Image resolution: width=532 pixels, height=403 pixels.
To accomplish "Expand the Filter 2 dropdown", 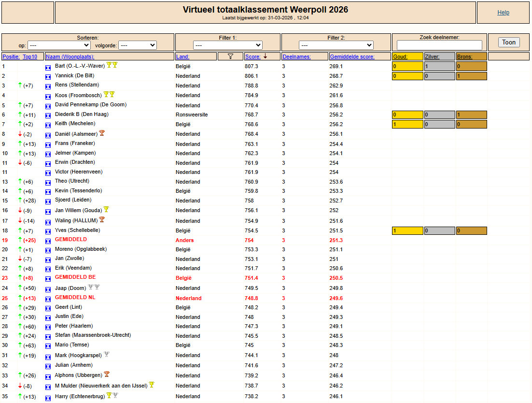I will pyautogui.click(x=336, y=45).
